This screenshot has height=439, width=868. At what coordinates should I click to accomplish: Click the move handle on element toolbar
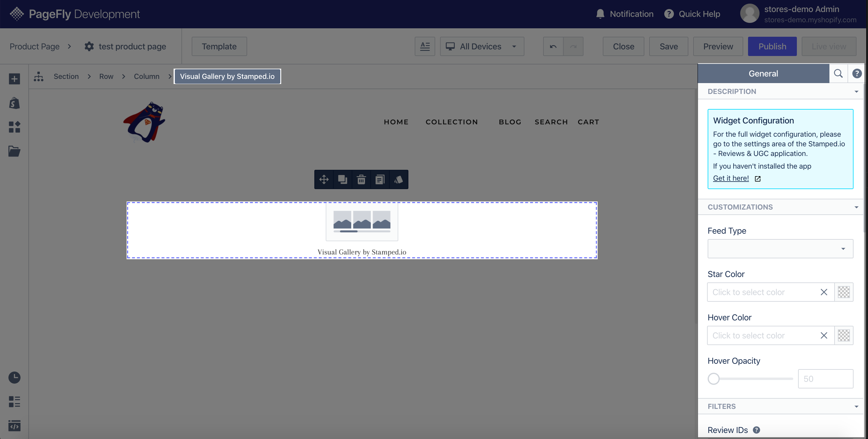point(324,179)
